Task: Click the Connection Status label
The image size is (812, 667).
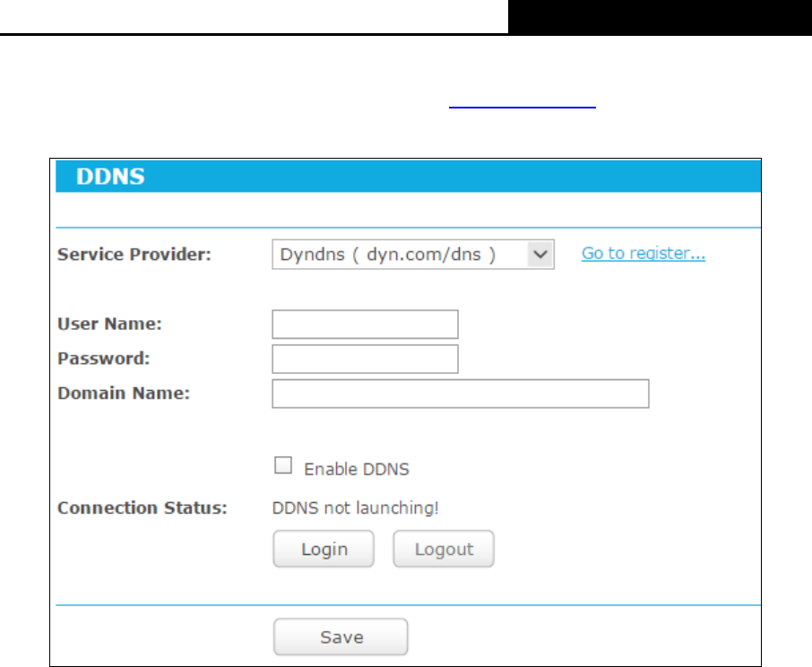Action: coord(143,508)
